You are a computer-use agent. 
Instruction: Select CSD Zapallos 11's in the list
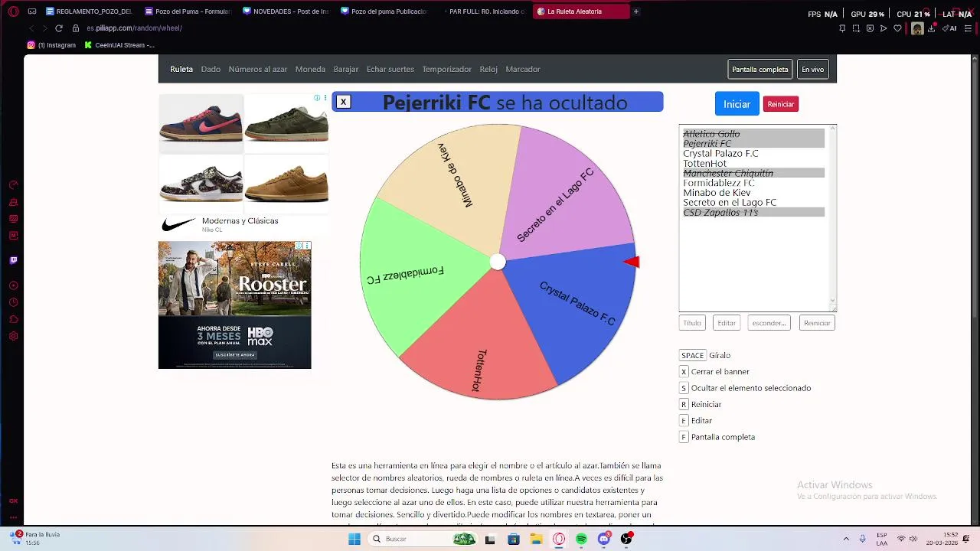753,212
